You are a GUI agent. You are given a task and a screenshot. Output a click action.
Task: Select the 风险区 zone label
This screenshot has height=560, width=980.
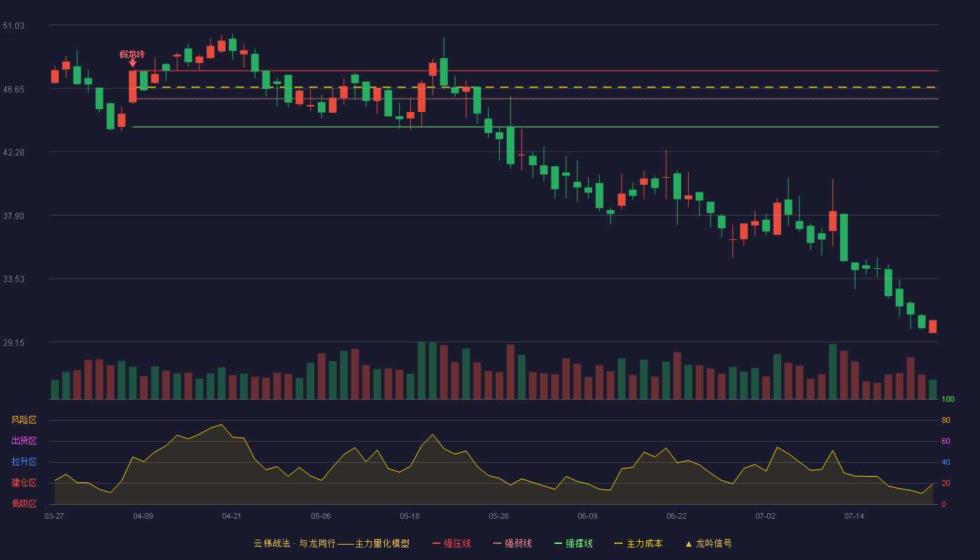pos(24,420)
